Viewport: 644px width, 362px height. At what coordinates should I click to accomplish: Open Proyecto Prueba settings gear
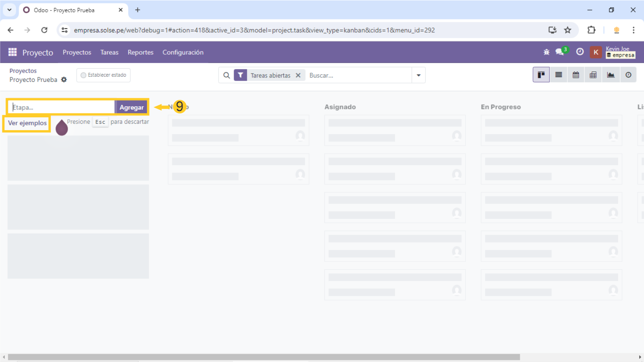(x=64, y=80)
